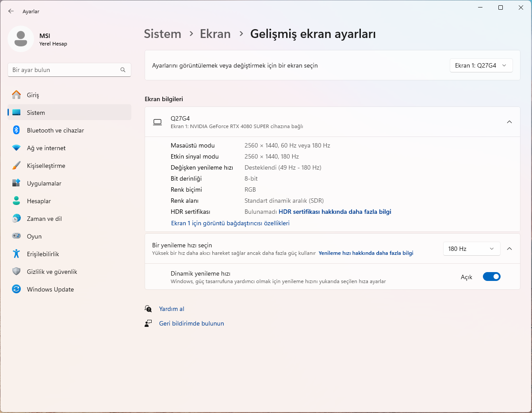The height and width of the screenshot is (413, 532).
Task: Select Oyun in the sidebar
Action: coord(69,236)
